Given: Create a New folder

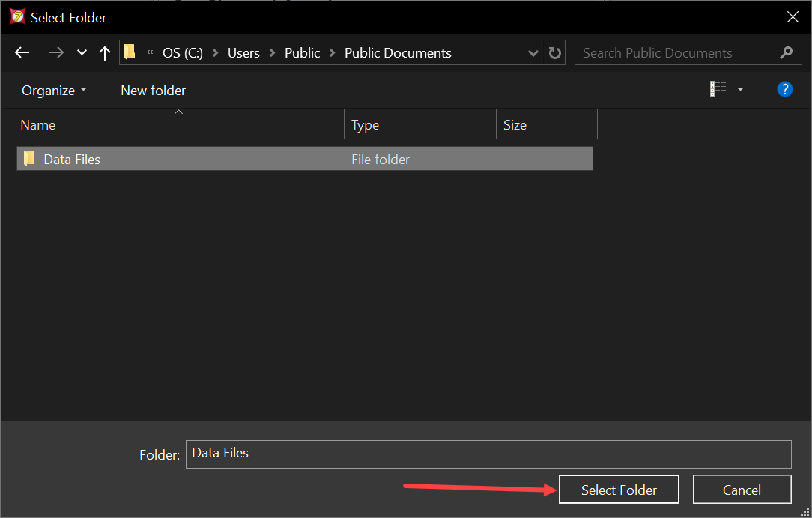Looking at the screenshot, I should coord(153,91).
